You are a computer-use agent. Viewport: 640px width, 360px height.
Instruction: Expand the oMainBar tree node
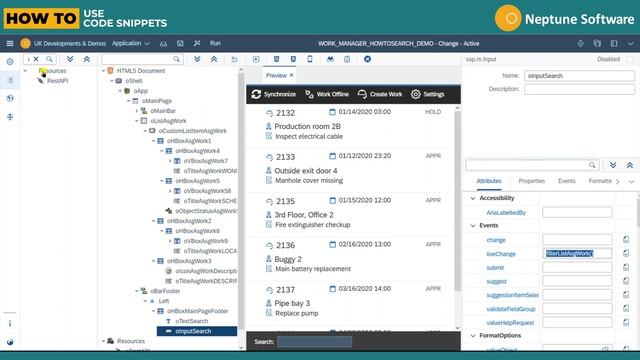pos(137,111)
